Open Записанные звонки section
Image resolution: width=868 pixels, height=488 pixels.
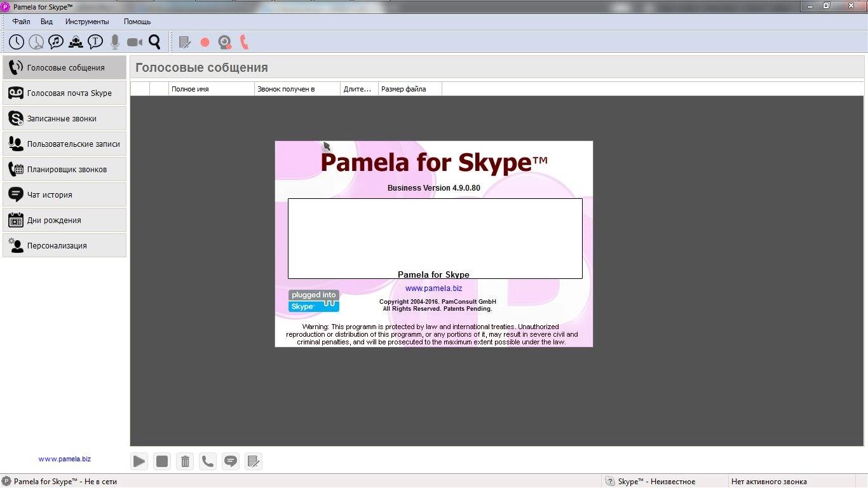point(64,118)
